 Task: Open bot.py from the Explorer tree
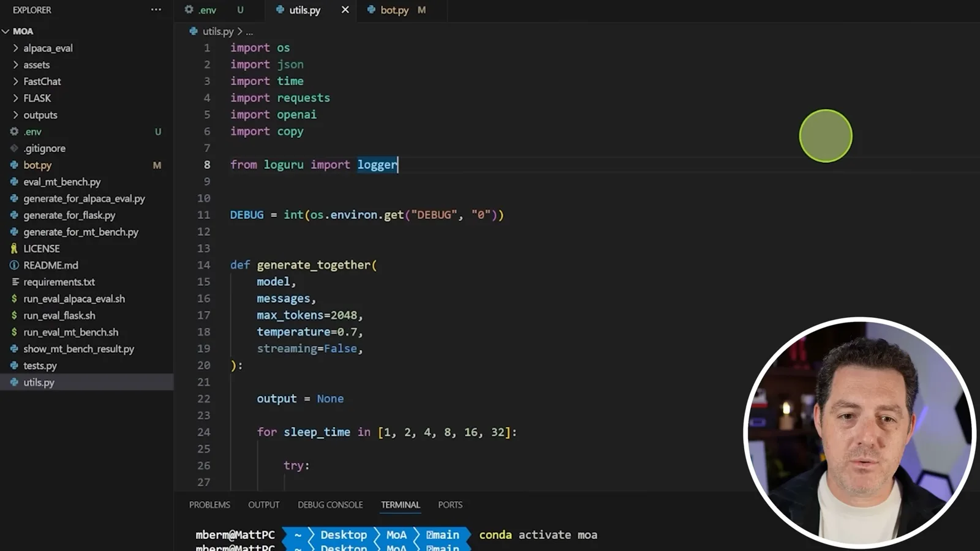pos(86,165)
